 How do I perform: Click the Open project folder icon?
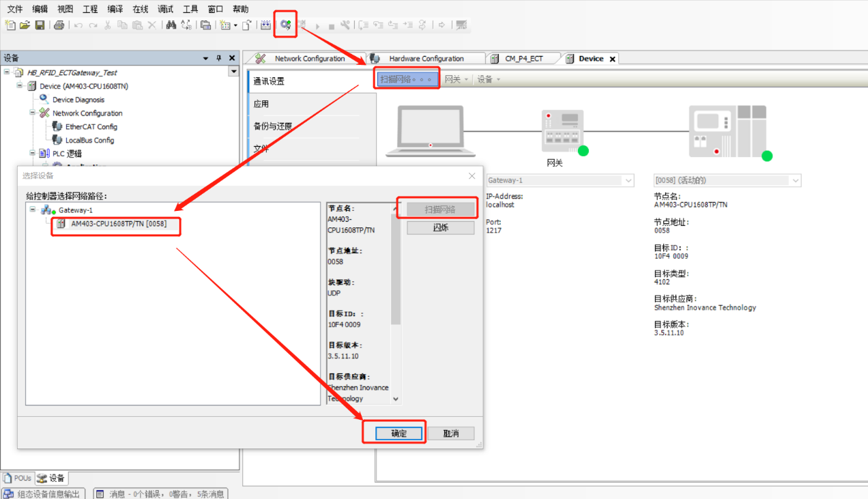[25, 25]
